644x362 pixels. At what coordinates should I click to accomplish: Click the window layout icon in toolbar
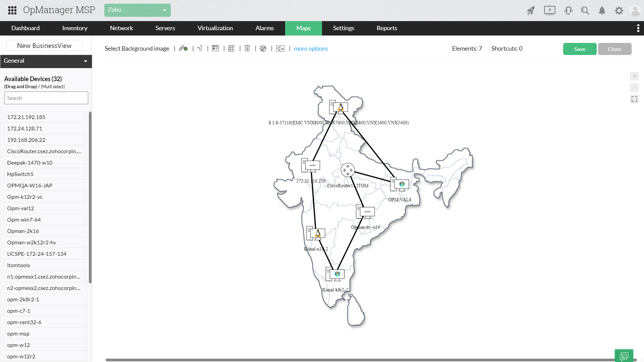pyautogui.click(x=215, y=49)
